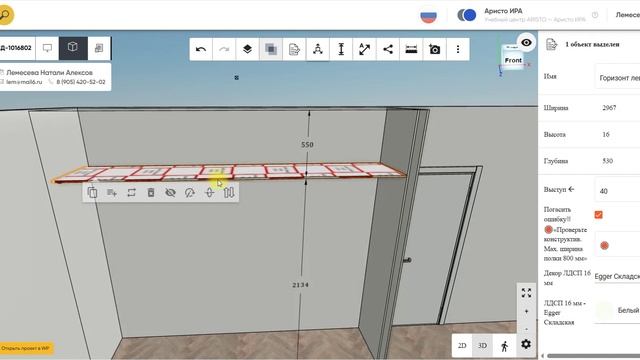
Task: Copy the selected shelf object
Action: 92,192
